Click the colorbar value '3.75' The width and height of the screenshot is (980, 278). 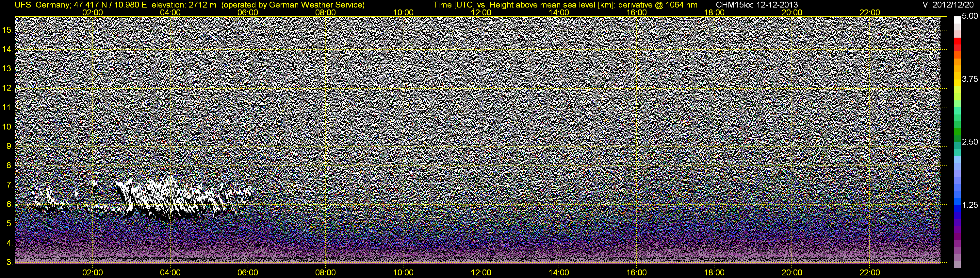click(x=970, y=79)
